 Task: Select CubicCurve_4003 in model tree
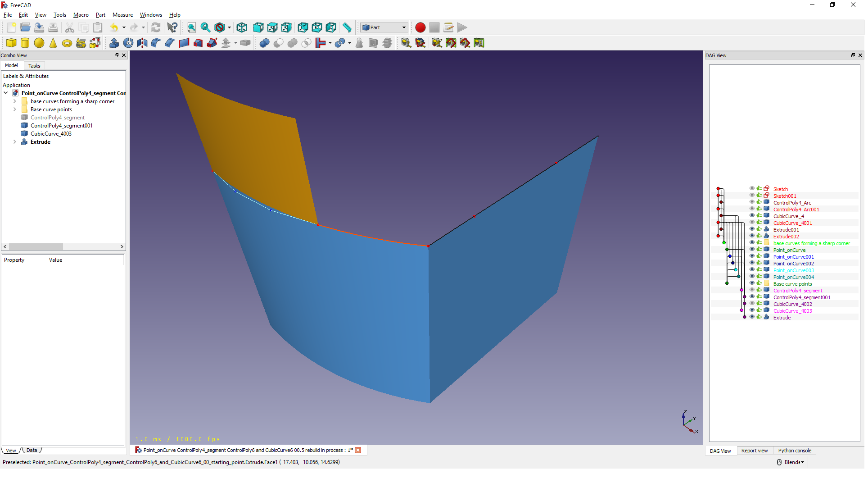51,134
